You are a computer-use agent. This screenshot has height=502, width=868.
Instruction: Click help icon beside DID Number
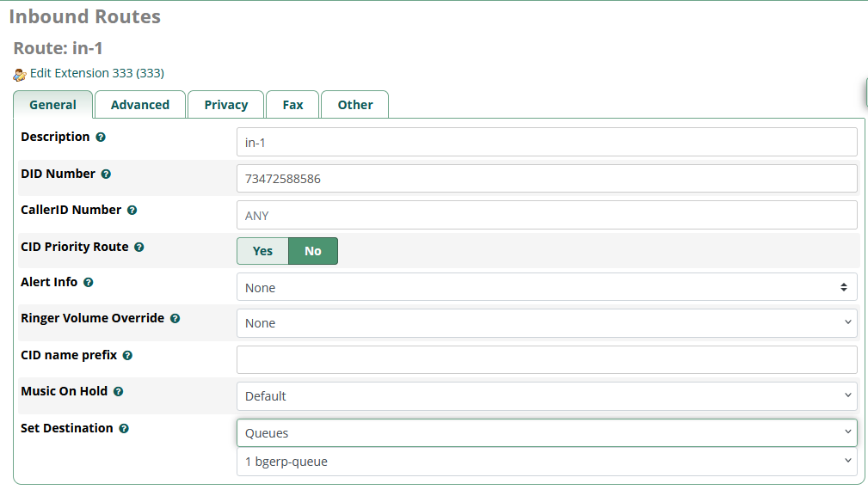(106, 174)
